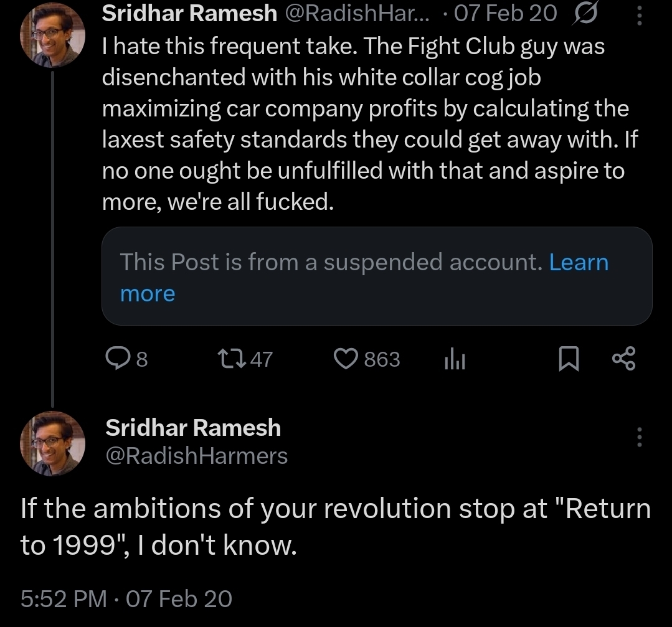
Task: Share the Fight Club tweet
Action: coord(623,359)
